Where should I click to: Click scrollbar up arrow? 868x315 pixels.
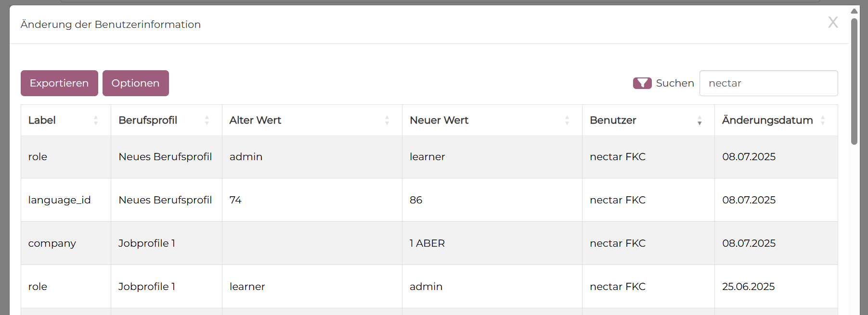click(x=854, y=11)
